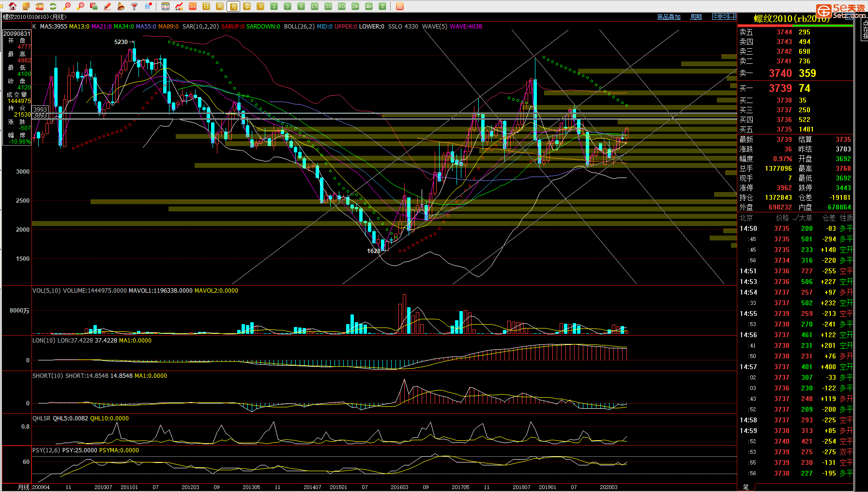Select the 日 daily period button
Screen dimensions: 868x492
point(206,6)
